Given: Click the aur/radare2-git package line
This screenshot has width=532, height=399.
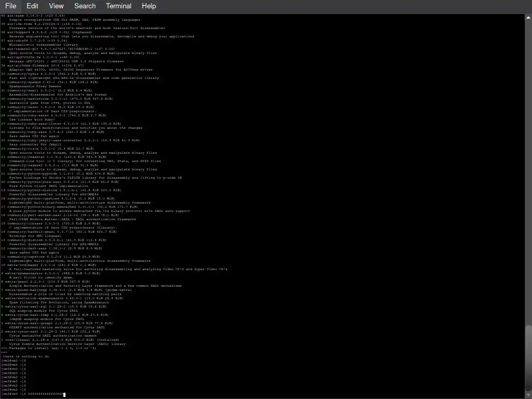Looking at the screenshot, I should pyautogui.click(x=58, y=49).
